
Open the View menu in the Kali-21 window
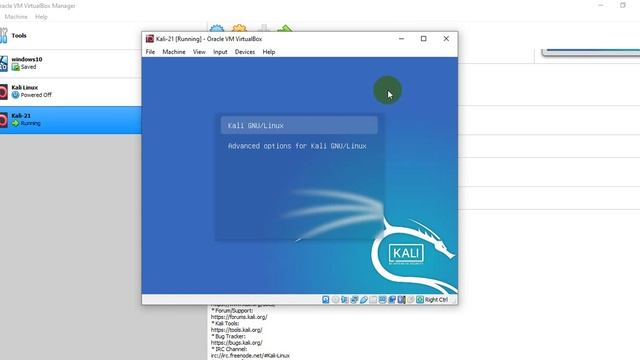199,52
